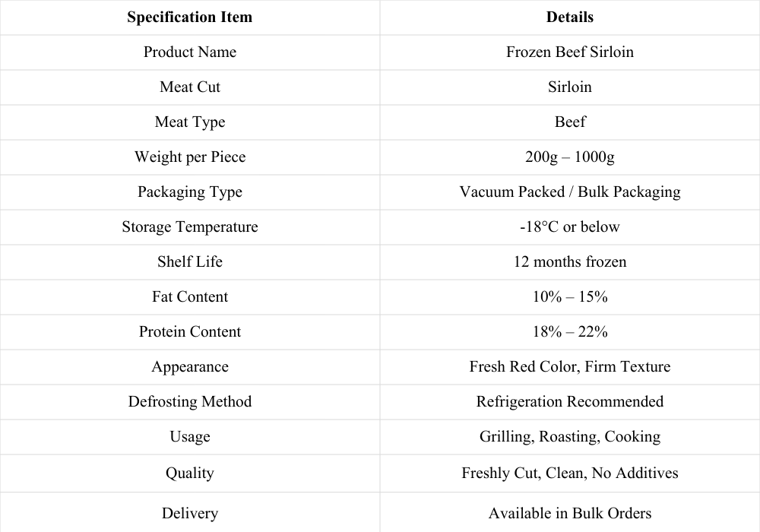760x532 pixels.
Task: Click Fresh Red Color, Firm Texture cell
Action: coord(569,366)
